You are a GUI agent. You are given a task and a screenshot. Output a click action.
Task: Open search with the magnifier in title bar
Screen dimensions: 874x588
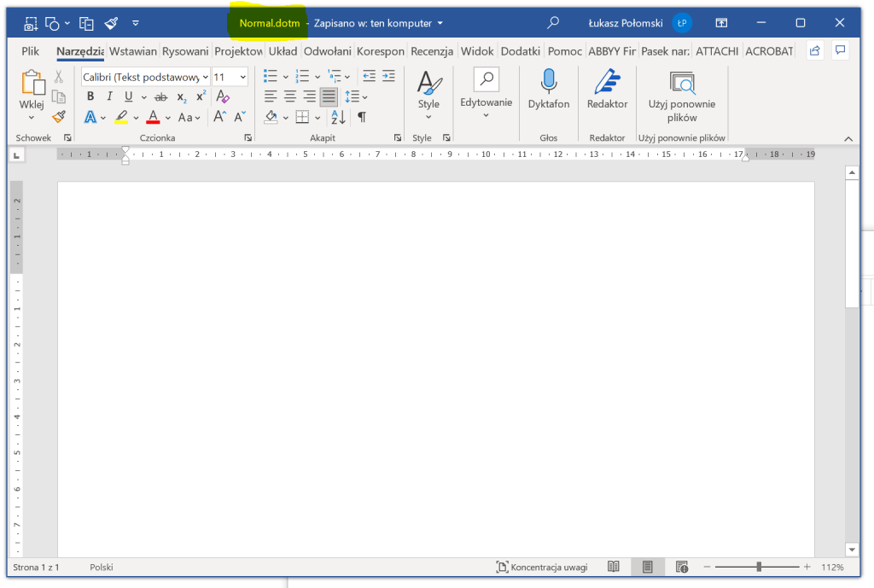pyautogui.click(x=553, y=23)
